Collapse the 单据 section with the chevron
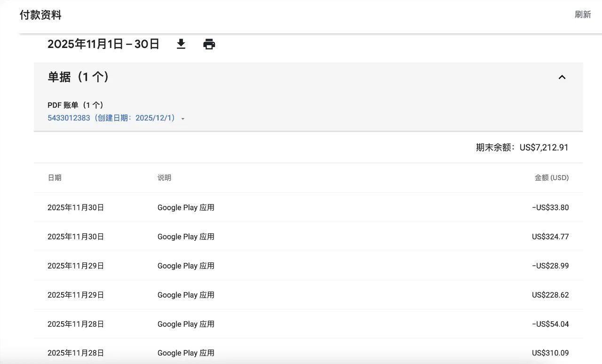 pyautogui.click(x=562, y=77)
